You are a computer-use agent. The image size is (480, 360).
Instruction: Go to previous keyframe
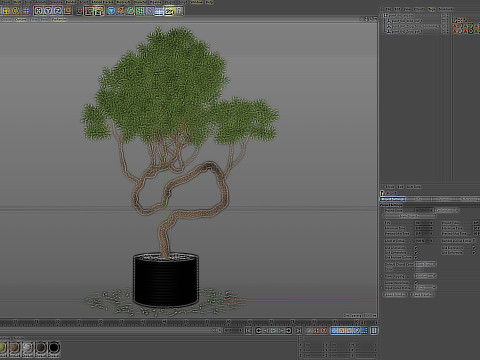pos(258,330)
